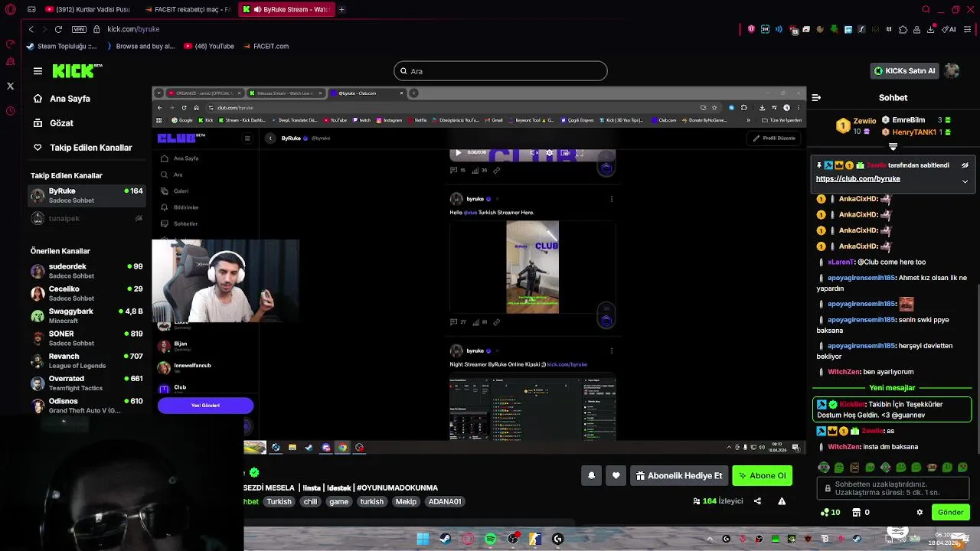Open Spotify from the taskbar
Image resolution: width=980 pixels, height=551 pixels.
(491, 539)
